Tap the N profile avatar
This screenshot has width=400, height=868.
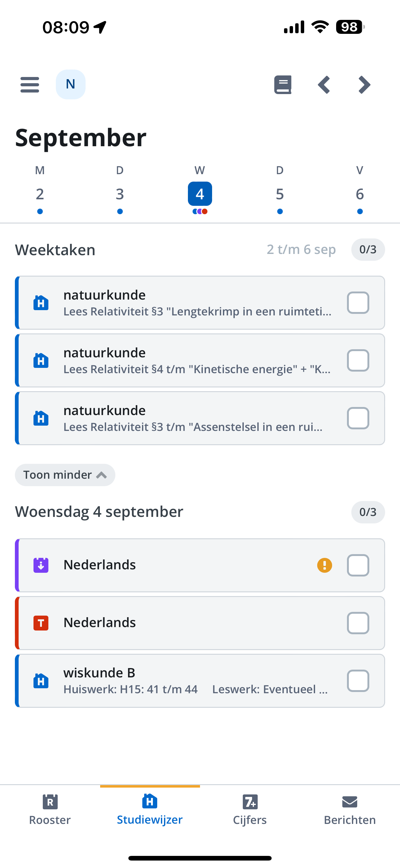[x=71, y=84]
